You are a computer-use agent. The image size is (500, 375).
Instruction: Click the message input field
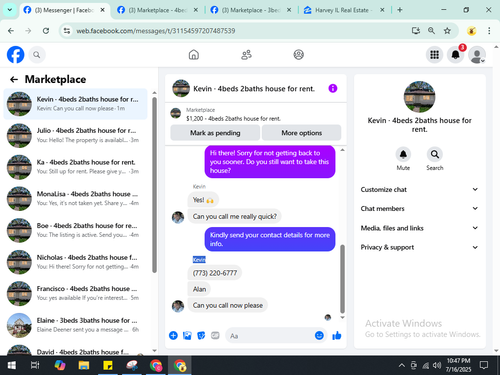point(270,336)
